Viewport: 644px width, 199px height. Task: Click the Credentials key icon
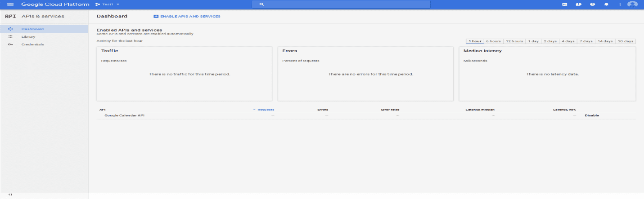10,44
